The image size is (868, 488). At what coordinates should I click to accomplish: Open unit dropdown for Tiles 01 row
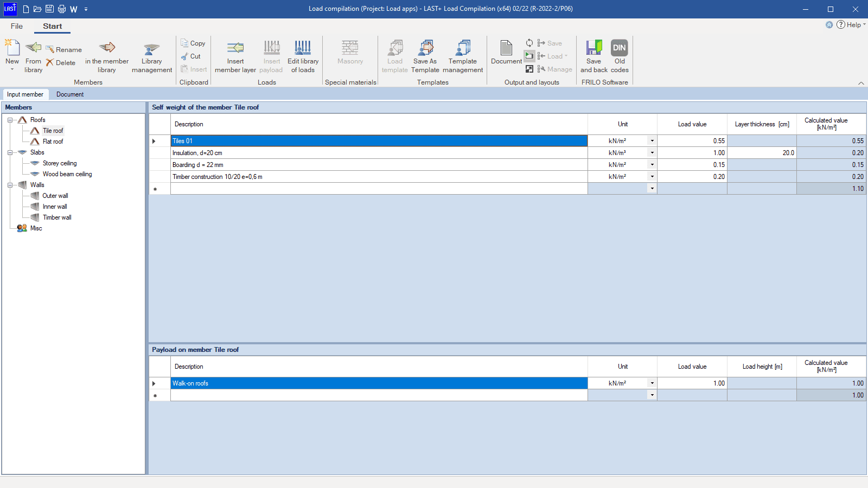652,141
